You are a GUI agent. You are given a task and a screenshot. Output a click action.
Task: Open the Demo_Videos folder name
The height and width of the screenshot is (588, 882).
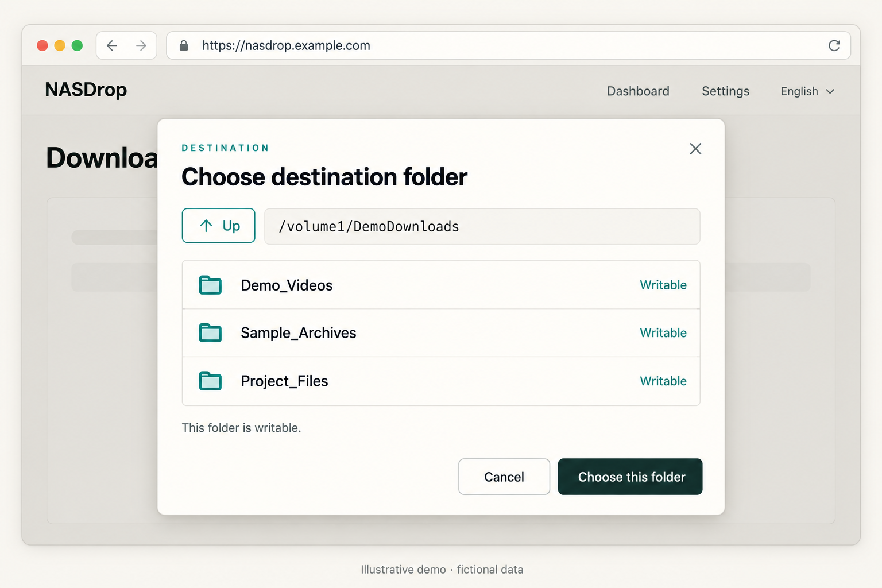(x=287, y=285)
